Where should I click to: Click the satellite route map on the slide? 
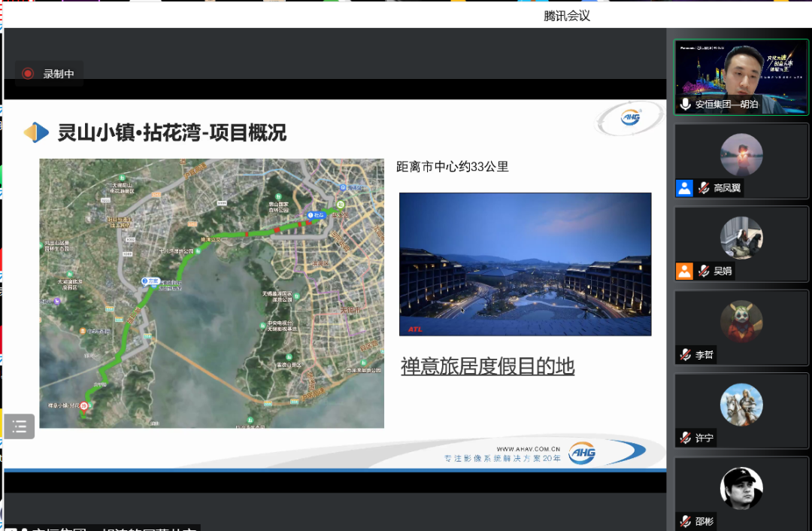212,293
